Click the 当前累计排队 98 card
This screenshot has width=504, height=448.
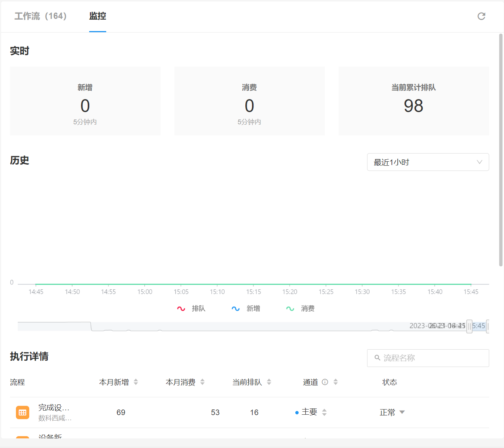[414, 101]
